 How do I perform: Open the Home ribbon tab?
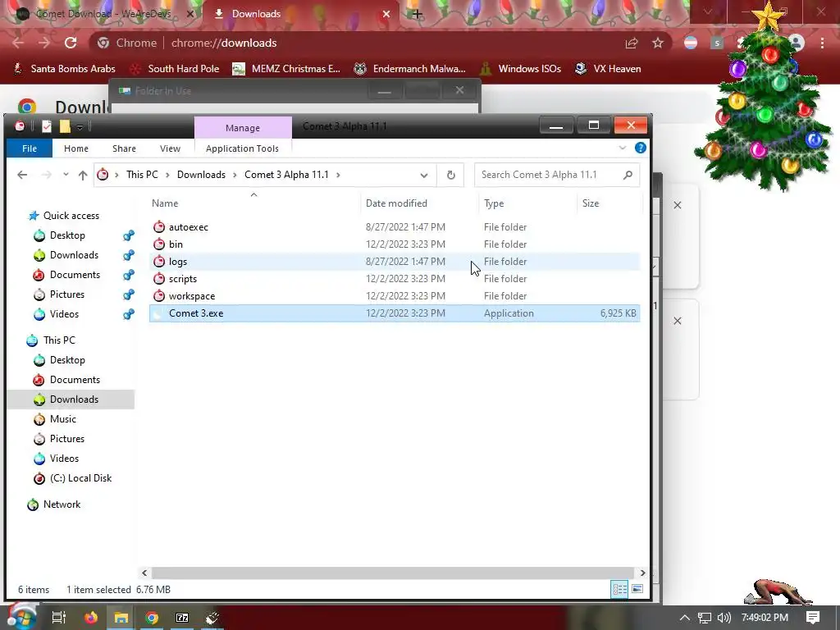(x=76, y=148)
